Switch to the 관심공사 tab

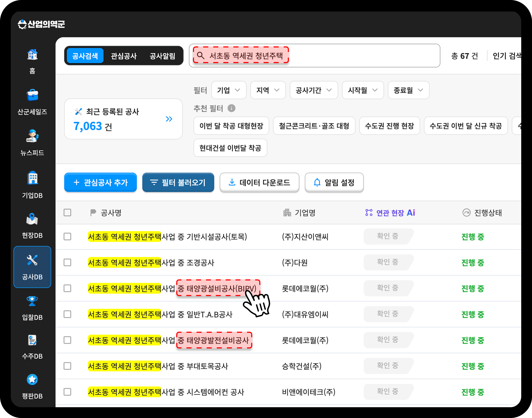click(x=123, y=56)
